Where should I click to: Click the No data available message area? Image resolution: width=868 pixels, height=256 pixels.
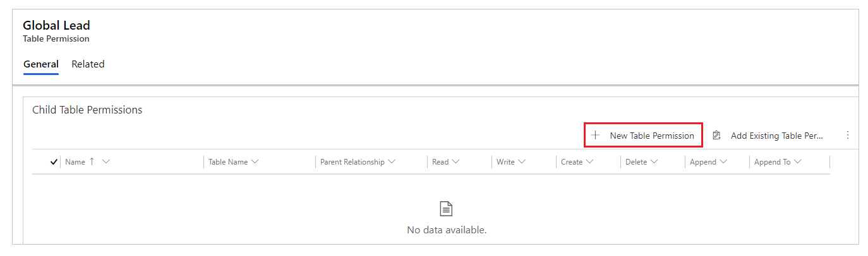447,230
